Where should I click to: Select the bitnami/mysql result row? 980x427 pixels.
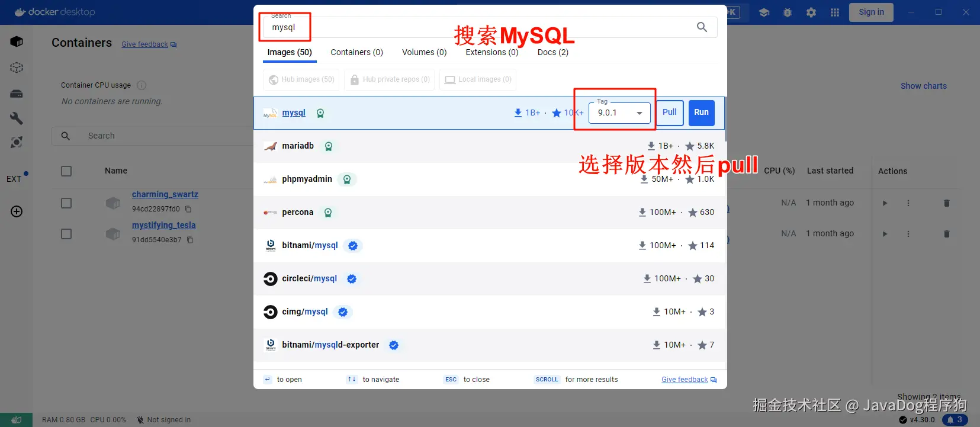pyautogui.click(x=489, y=246)
